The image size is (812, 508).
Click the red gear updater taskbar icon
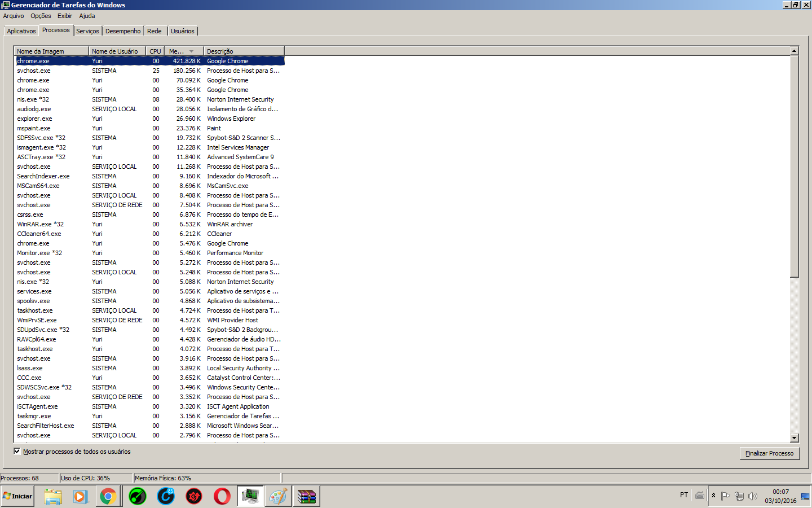[x=193, y=497]
